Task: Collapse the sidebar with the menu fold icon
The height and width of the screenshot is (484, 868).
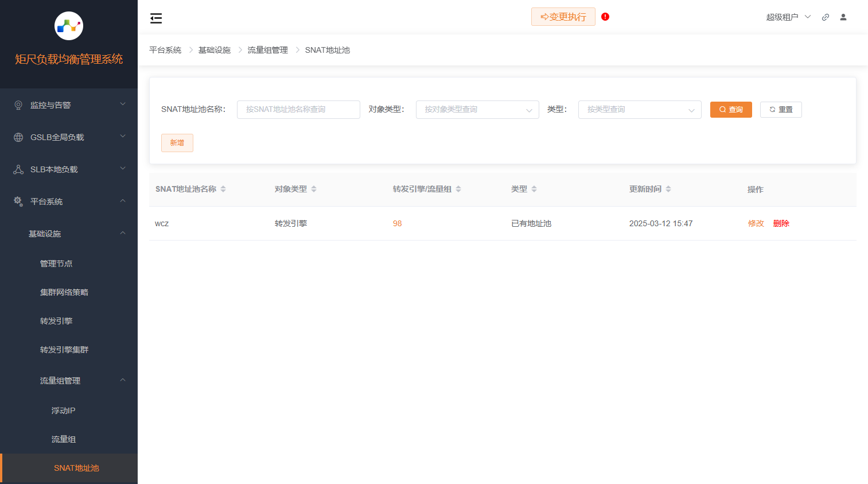Action: 156,18
